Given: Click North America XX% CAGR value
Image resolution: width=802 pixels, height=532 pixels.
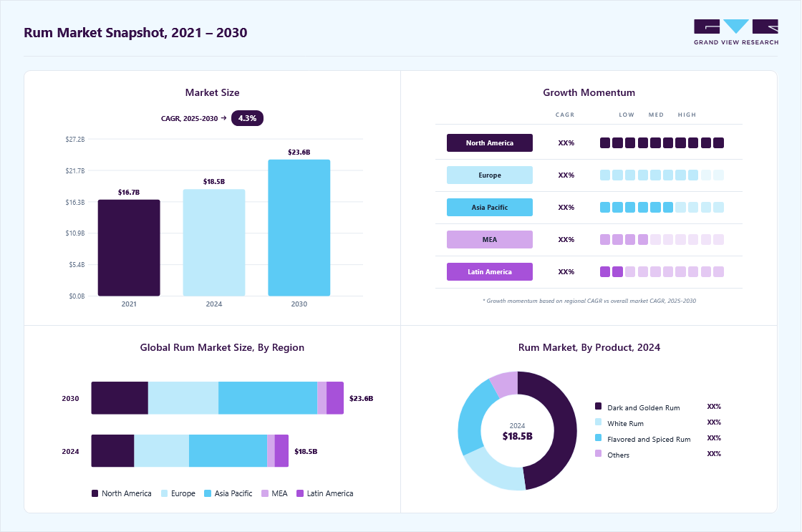Looking at the screenshot, I should 566,143.
